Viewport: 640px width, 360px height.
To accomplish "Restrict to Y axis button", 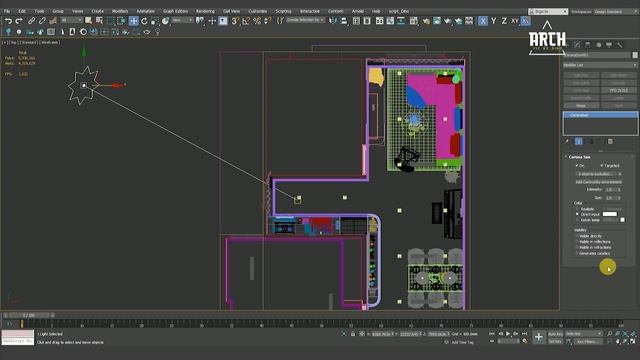I will pyautogui.click(x=493, y=21).
